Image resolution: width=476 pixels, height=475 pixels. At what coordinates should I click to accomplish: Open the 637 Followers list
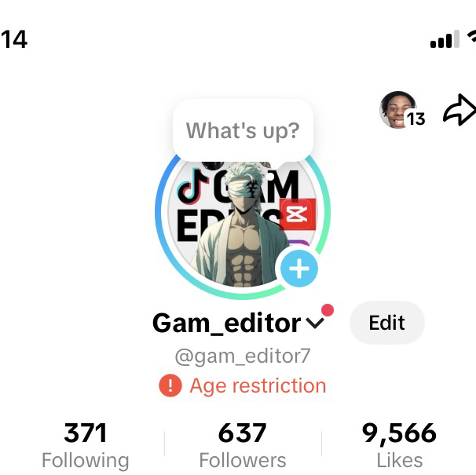coord(243,445)
